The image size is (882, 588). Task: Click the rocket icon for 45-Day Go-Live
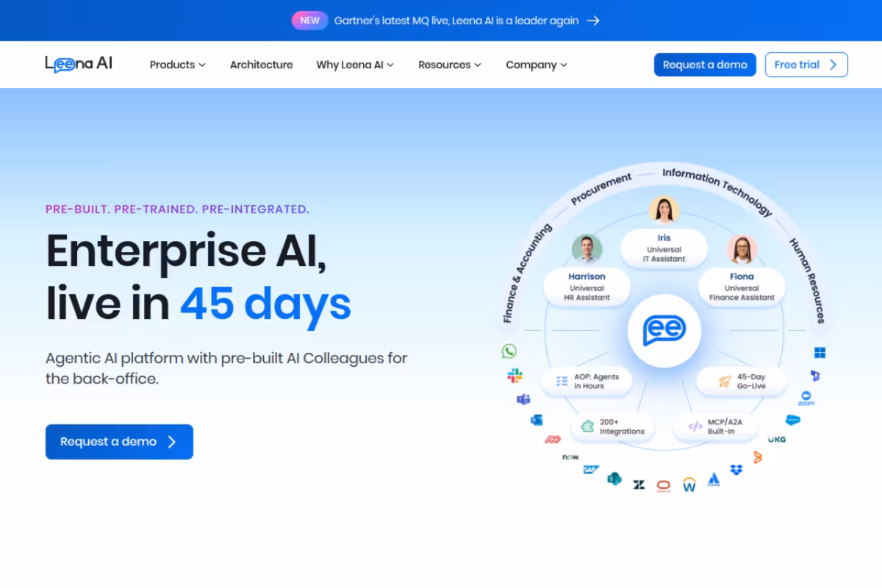tap(725, 381)
